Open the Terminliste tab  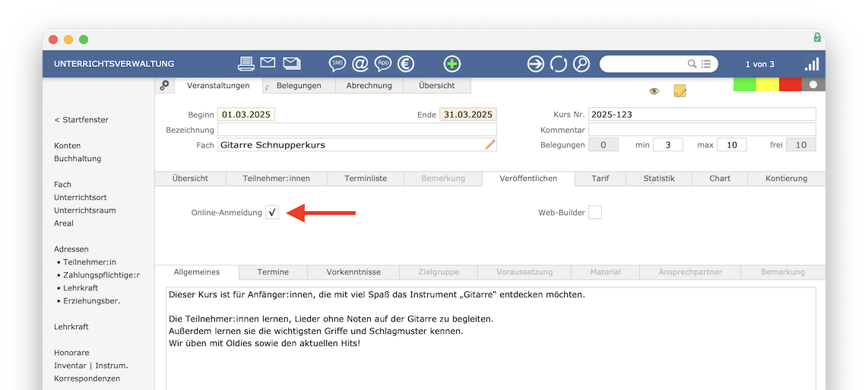pyautogui.click(x=366, y=179)
